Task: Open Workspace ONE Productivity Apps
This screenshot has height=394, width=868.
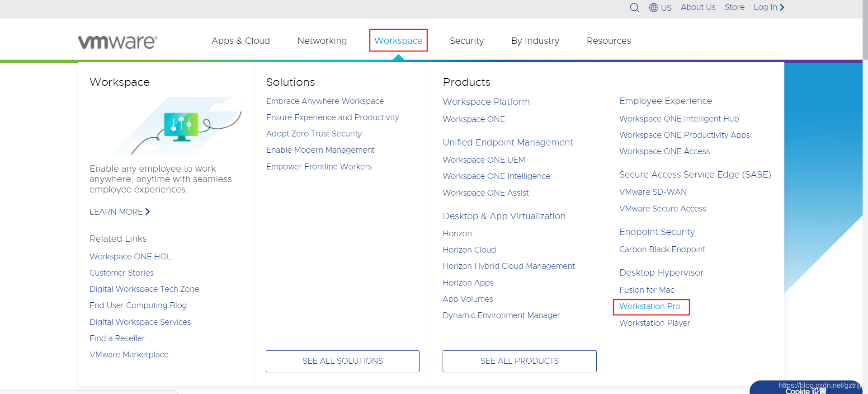Action: pos(684,135)
